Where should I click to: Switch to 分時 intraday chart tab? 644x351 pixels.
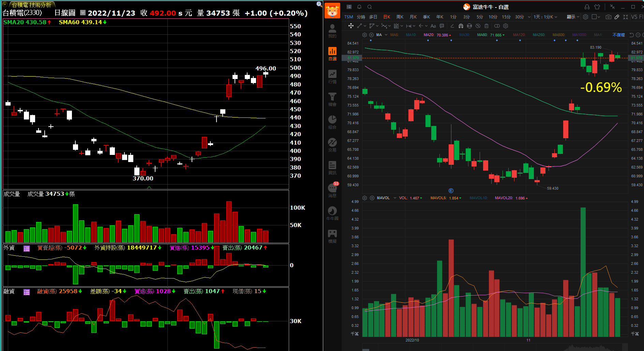361,17
